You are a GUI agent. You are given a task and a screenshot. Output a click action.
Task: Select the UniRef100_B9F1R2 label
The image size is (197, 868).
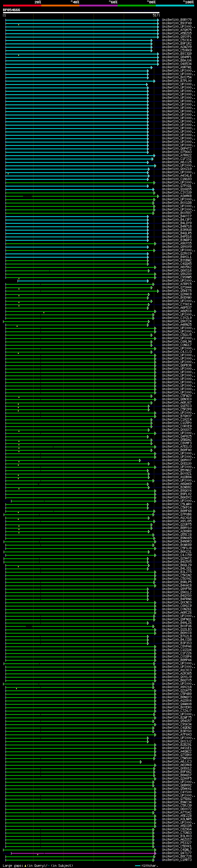(177, 43)
